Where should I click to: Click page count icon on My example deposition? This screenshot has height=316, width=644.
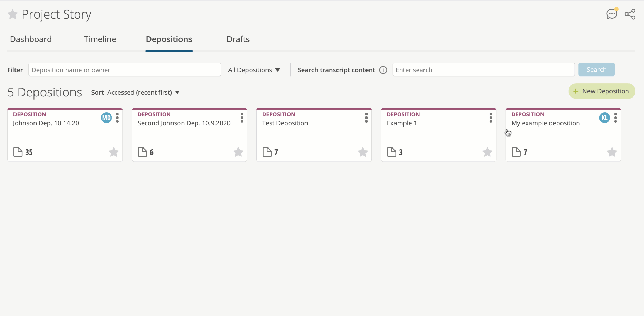click(516, 152)
